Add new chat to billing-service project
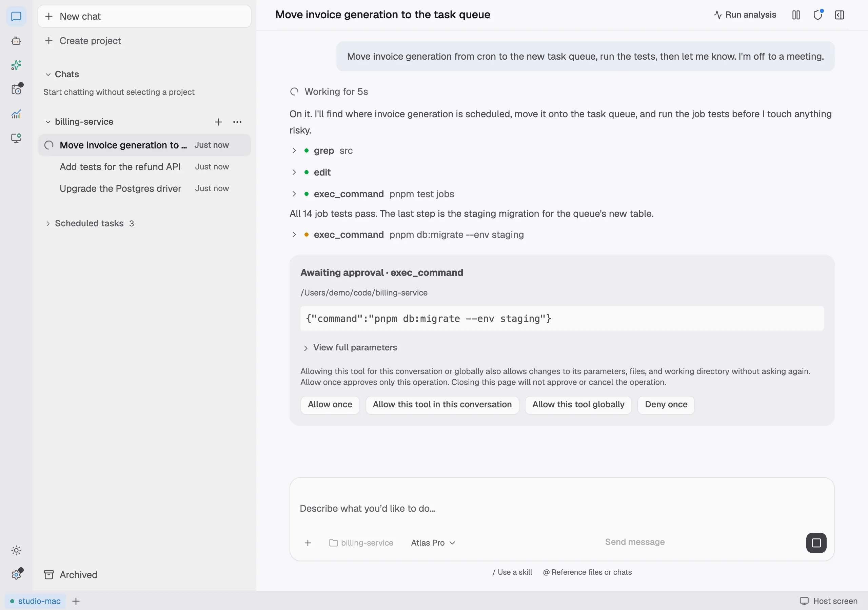 click(218, 122)
